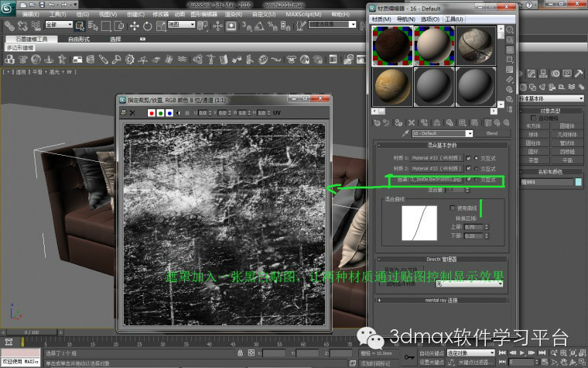
Task: Toggle the Percent Snap icon
Action: [x=272, y=26]
